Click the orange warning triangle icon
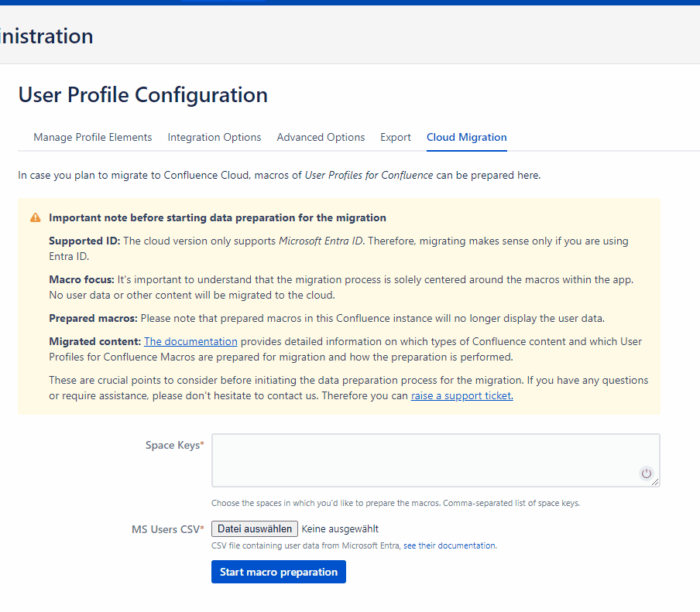The image size is (700, 612). coord(36,217)
